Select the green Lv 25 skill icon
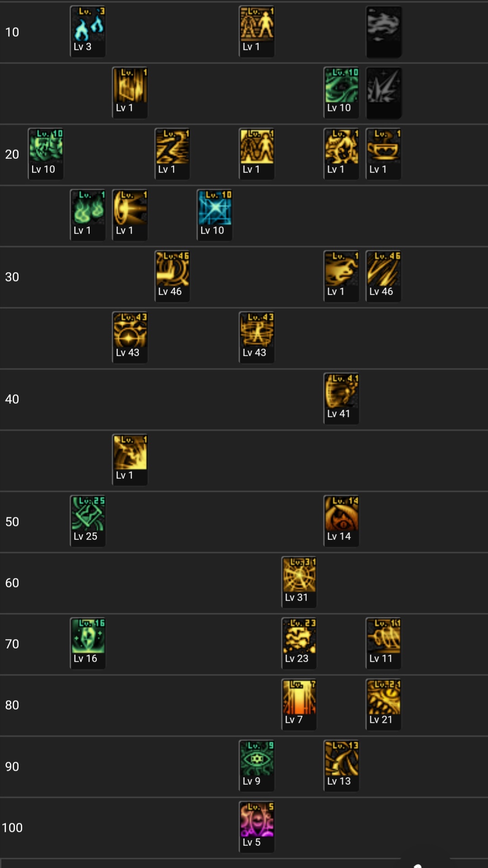 coord(88,521)
